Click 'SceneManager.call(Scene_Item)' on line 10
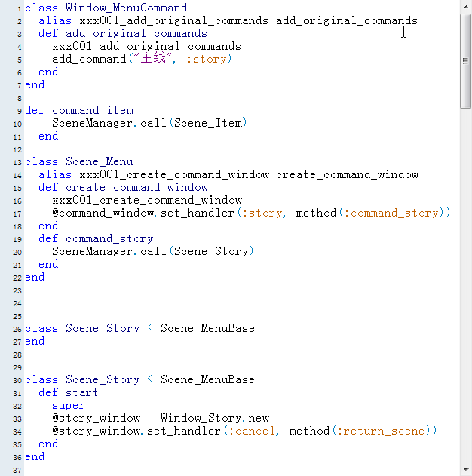 click(x=149, y=123)
